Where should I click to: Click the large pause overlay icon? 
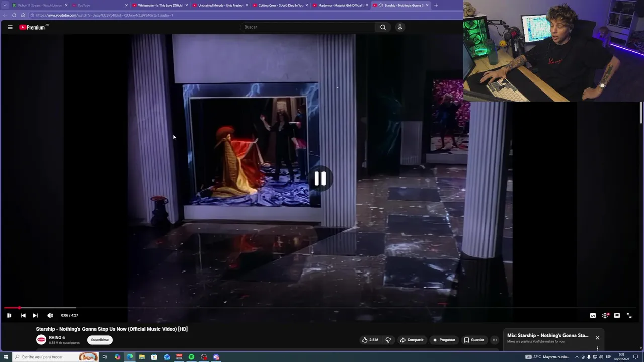point(320,178)
